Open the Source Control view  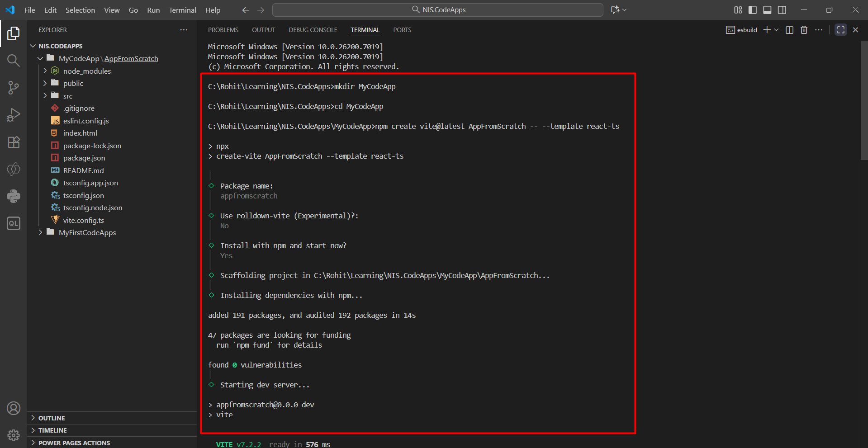click(x=14, y=87)
